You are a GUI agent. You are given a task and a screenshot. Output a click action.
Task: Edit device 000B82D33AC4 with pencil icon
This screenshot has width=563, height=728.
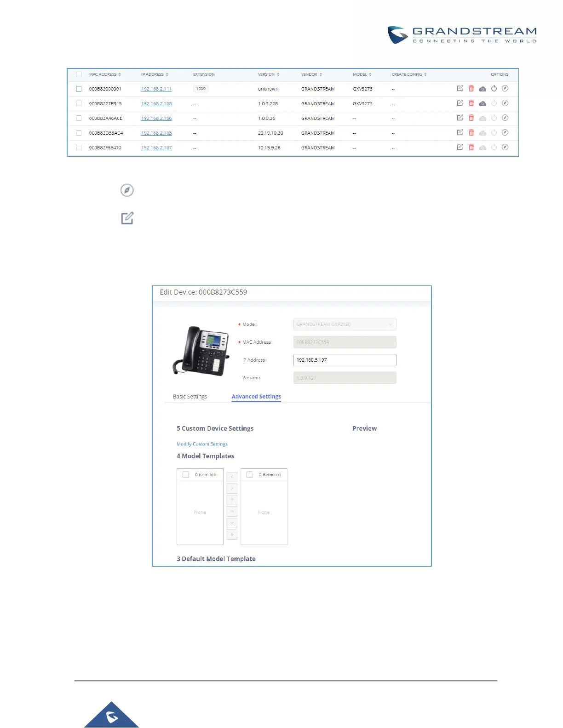tap(460, 132)
